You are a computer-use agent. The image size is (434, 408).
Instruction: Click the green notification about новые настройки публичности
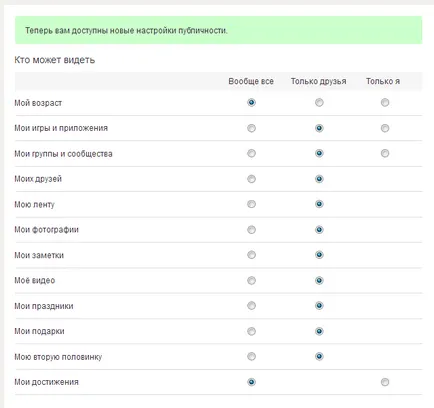point(218,30)
